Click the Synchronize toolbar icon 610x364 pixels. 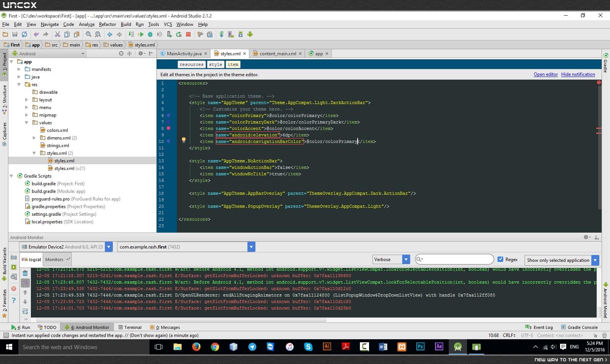tap(24, 34)
